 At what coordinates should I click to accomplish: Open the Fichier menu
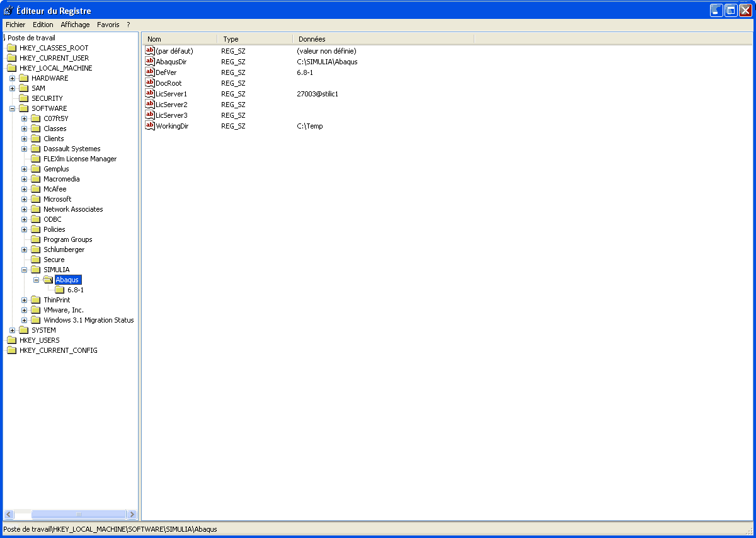16,25
